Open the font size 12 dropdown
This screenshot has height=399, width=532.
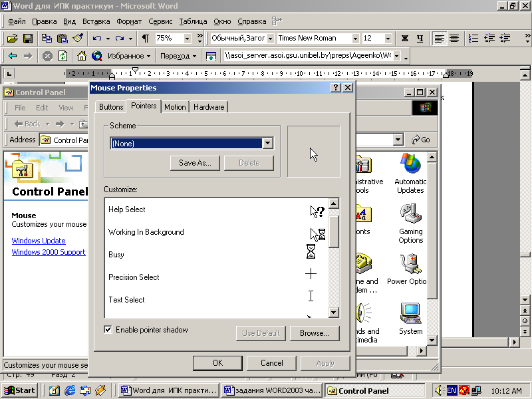[x=388, y=39]
